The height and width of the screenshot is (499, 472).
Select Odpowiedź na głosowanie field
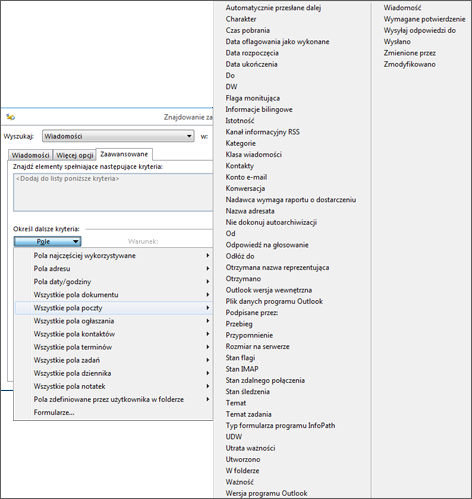(x=267, y=245)
